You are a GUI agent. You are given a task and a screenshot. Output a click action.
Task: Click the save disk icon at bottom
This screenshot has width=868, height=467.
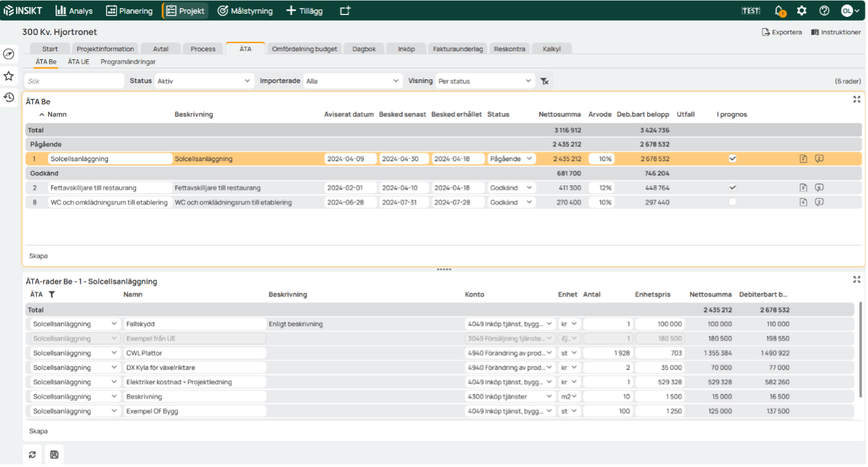click(x=54, y=455)
